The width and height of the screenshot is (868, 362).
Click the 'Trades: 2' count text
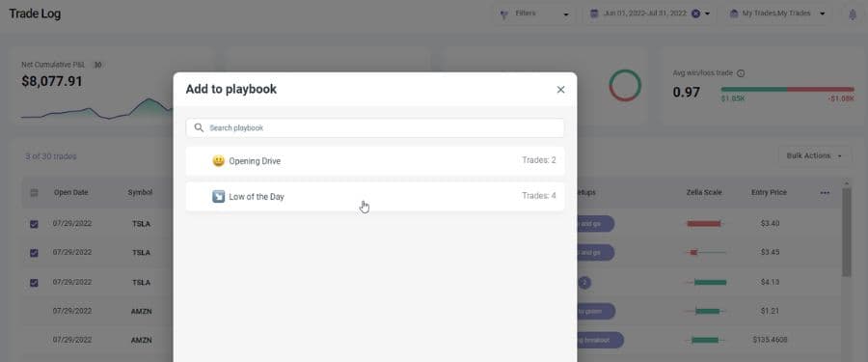pyautogui.click(x=538, y=161)
